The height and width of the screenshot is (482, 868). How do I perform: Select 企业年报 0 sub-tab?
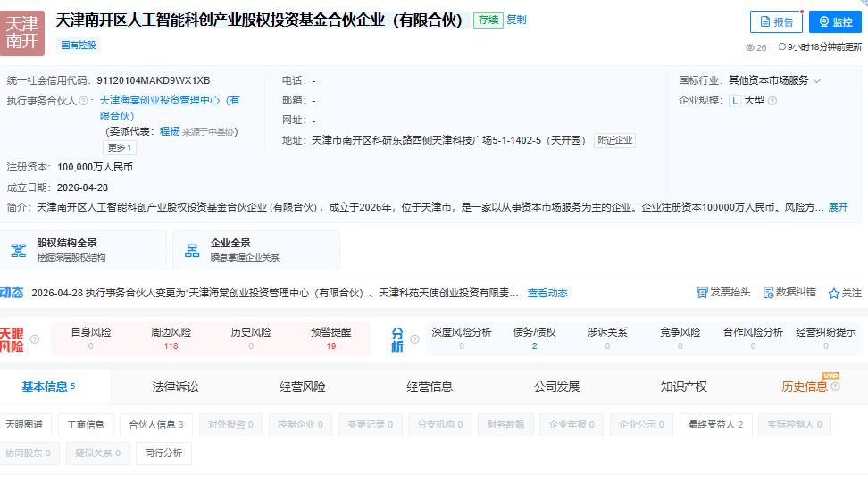pyautogui.click(x=572, y=425)
